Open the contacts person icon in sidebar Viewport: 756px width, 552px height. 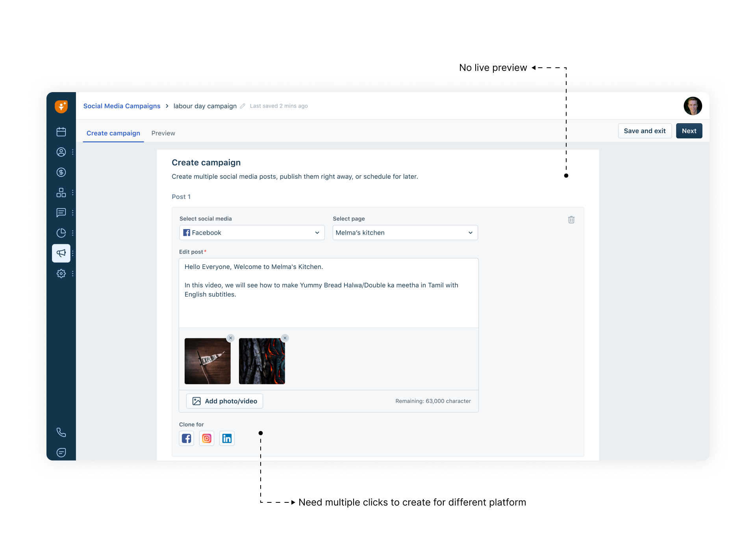coord(61,152)
